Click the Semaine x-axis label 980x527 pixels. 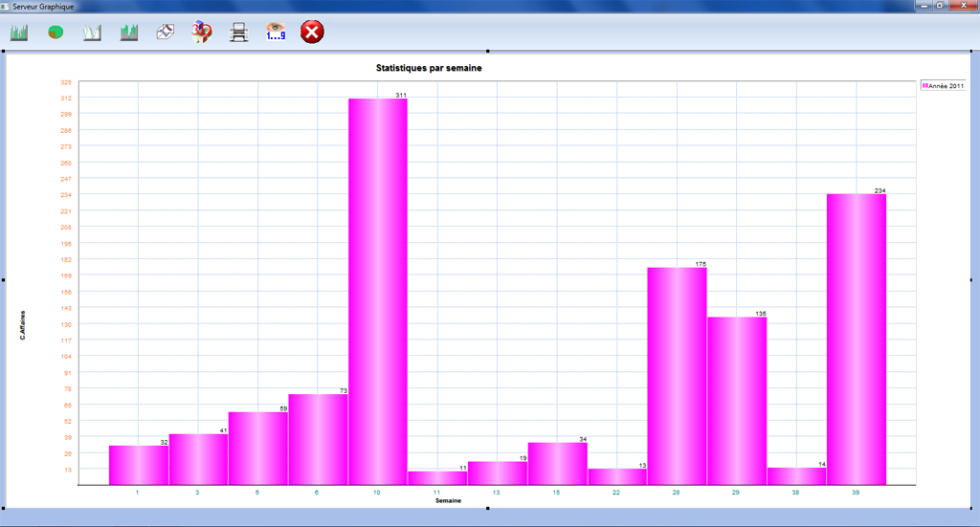[449, 500]
